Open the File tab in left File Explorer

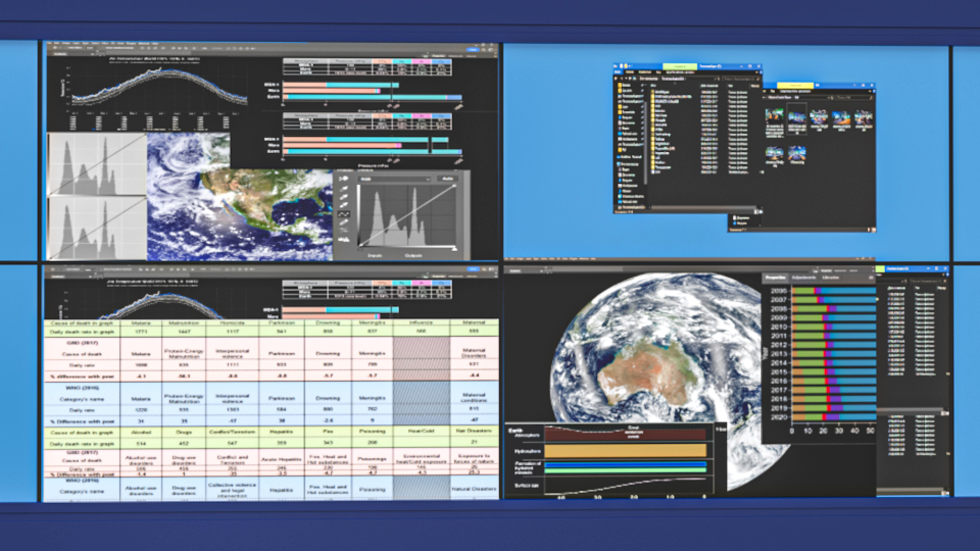[617, 72]
